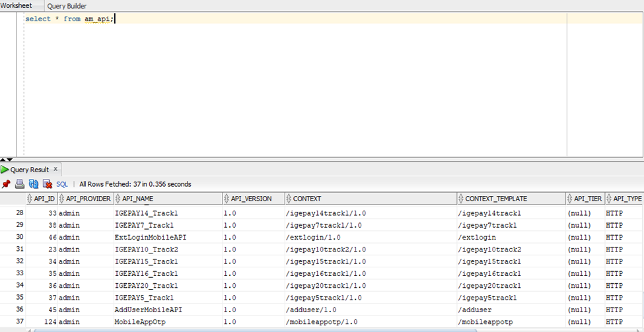Click the splitter collapse-up arrow above results
Screen dimensions: 644x332
[x=3, y=159]
